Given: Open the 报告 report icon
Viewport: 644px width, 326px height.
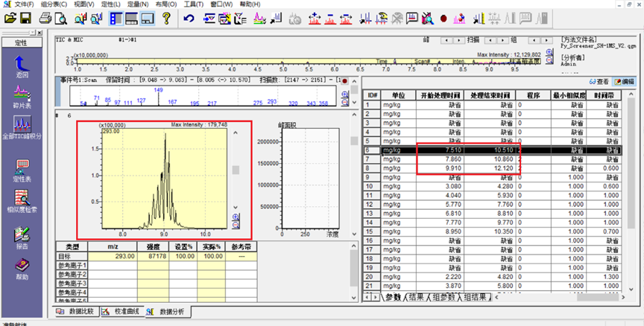Looking at the screenshot, I should point(22,234).
